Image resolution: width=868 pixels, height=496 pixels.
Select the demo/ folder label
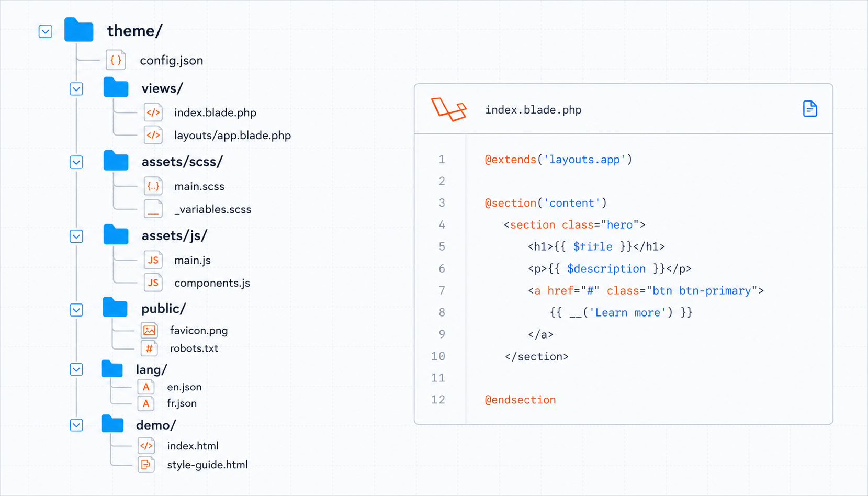click(155, 425)
